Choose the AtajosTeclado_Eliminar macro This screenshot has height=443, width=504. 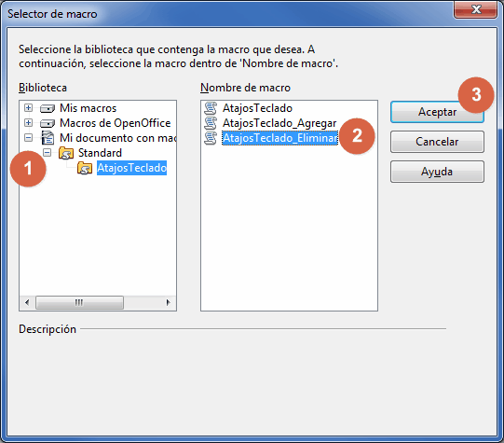(280, 138)
